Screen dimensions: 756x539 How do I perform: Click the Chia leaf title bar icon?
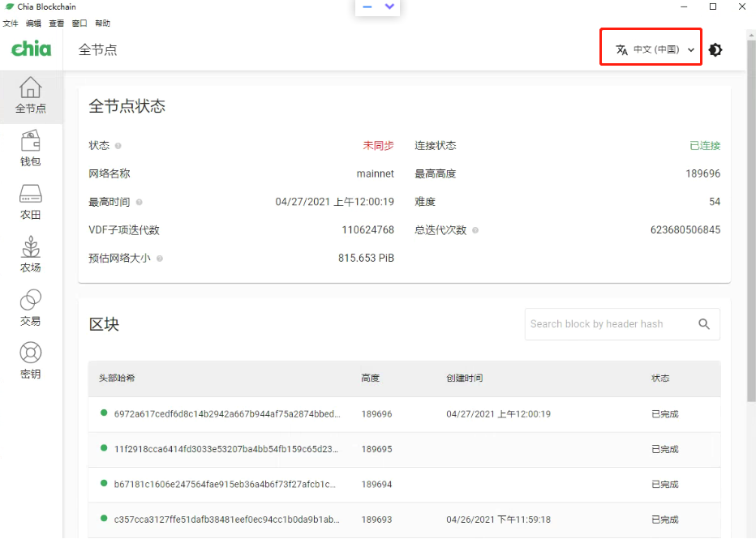[x=9, y=6]
